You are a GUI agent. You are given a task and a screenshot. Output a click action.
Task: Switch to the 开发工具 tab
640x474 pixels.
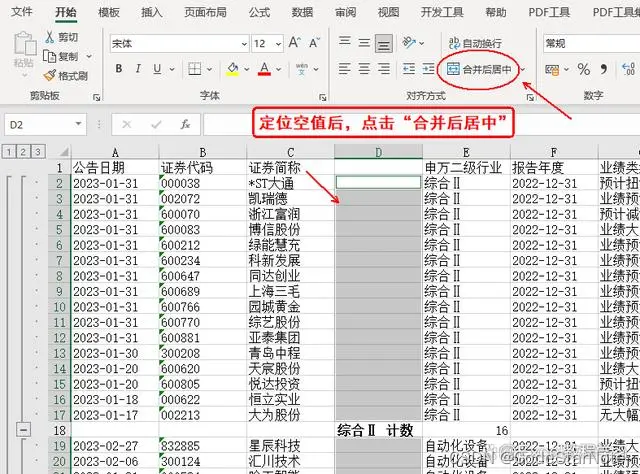442,12
